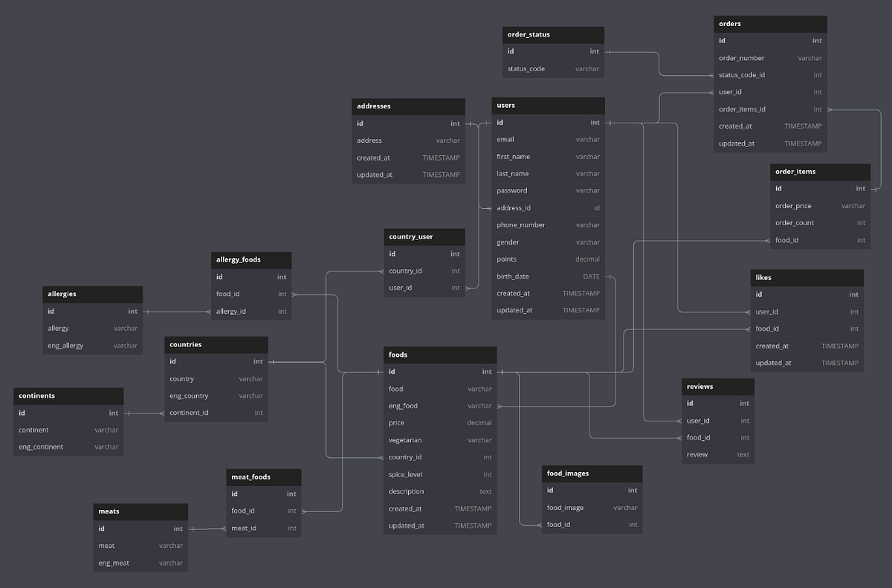This screenshot has height=588, width=892.
Task: Select the birth_date field in the users table
Action: point(548,276)
